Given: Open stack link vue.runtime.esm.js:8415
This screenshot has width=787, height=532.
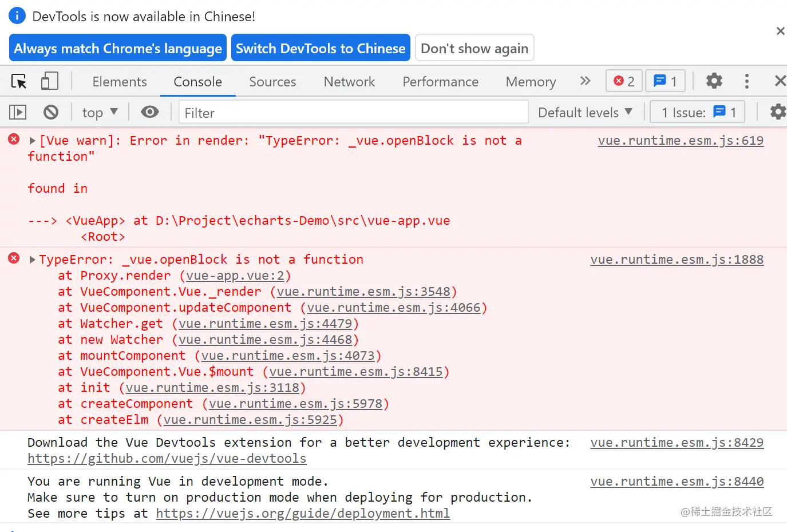Looking at the screenshot, I should point(356,372).
